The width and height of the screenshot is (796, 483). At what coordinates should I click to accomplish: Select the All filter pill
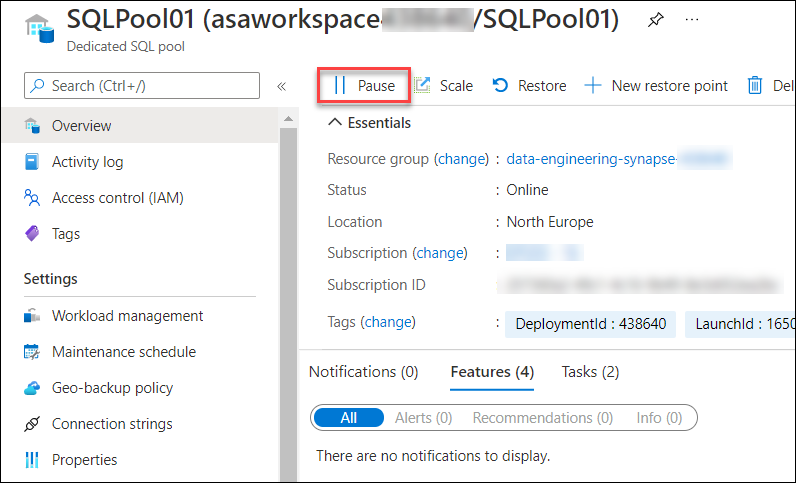coord(349,417)
